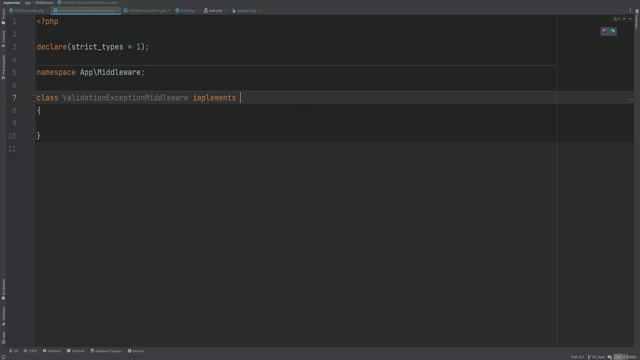Open the Project sidebar panel
Viewport: 640px width, 360px height.
[3, 18]
